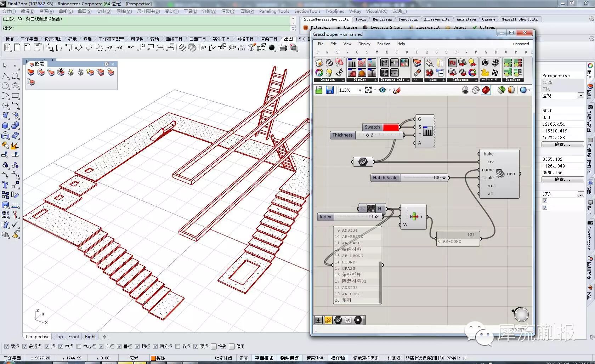Click the red Swatch color
The width and height of the screenshot is (595, 364).
click(x=391, y=127)
